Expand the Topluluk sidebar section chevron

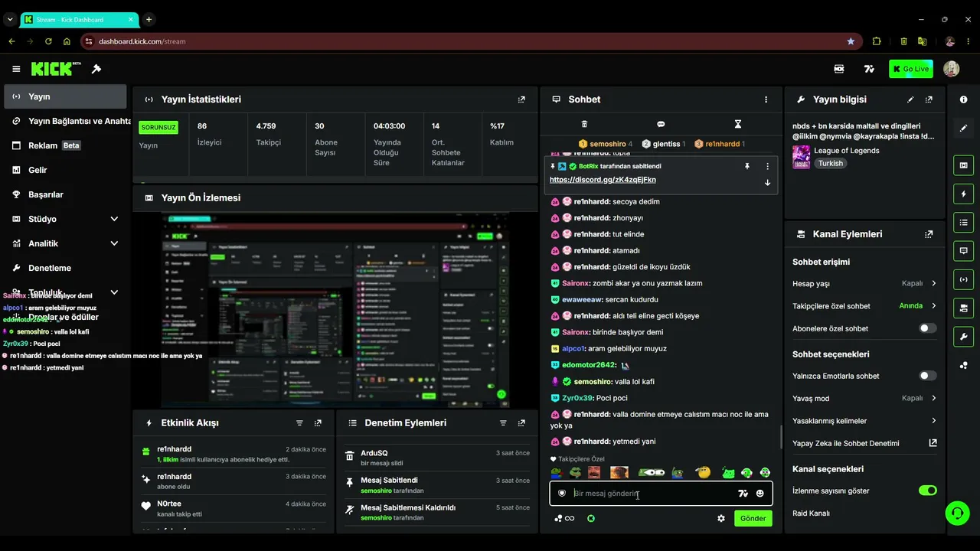[114, 292]
